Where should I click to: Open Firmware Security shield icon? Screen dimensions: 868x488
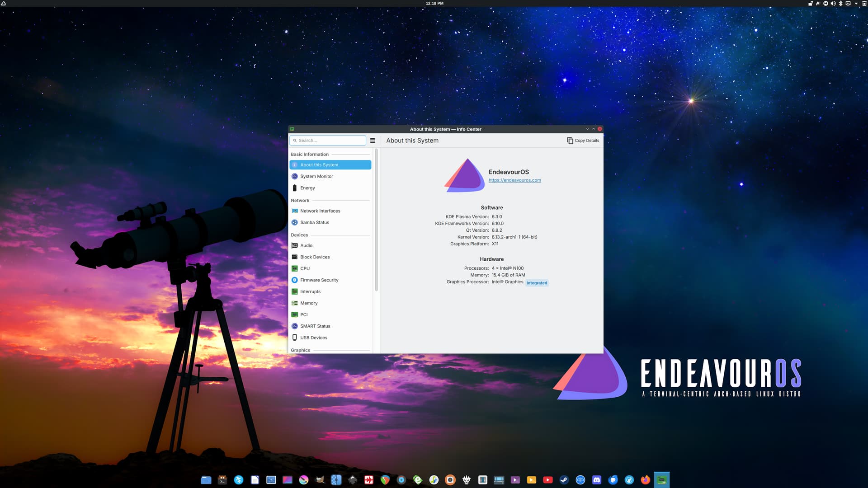[x=295, y=280]
